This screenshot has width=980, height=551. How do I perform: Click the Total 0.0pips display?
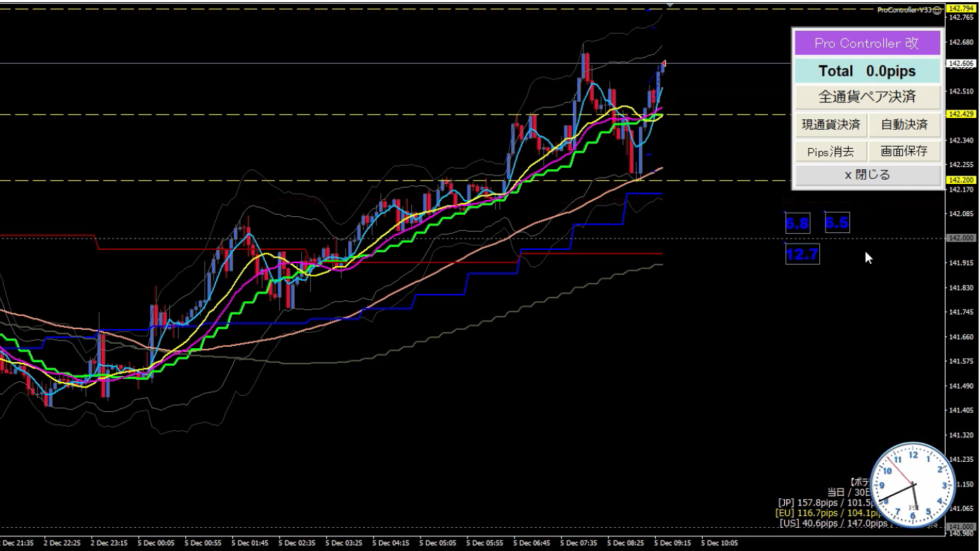click(867, 71)
